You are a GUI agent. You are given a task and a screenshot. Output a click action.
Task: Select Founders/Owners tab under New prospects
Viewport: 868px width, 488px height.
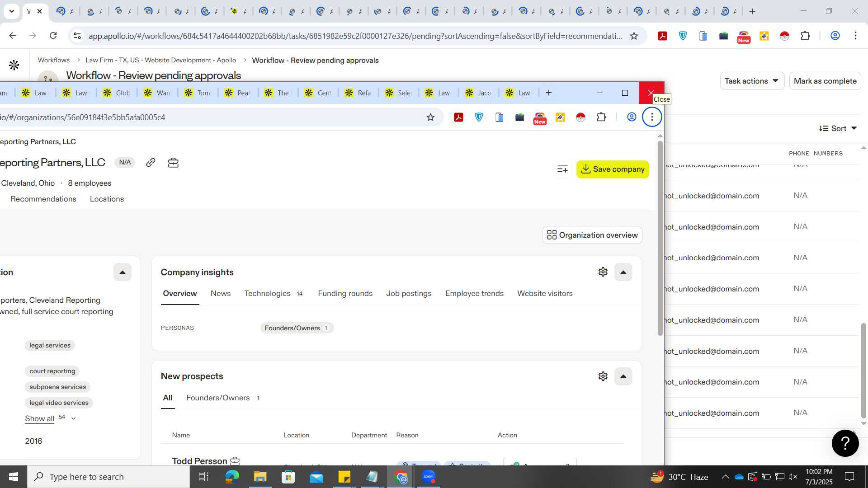coord(223,398)
